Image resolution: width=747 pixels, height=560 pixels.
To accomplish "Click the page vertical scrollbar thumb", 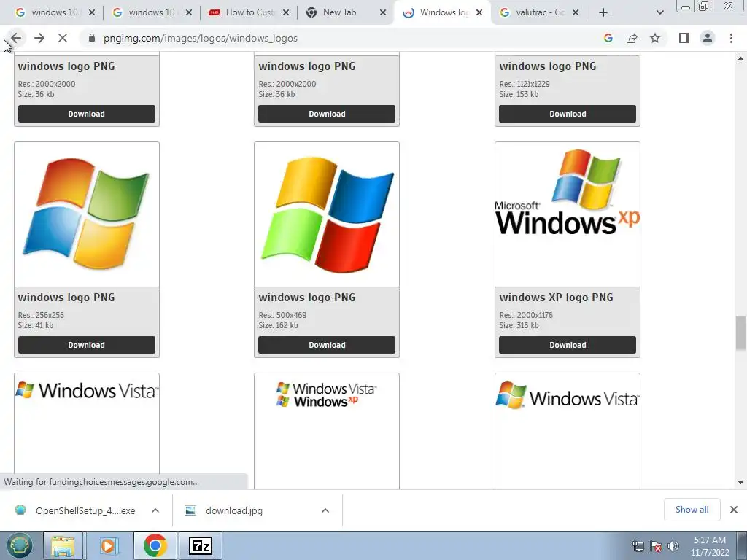I will (740, 333).
